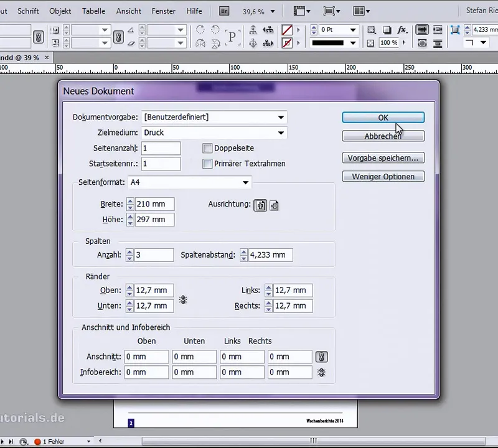Close the document tab with the x
The image size is (498, 448).
[x=47, y=57]
